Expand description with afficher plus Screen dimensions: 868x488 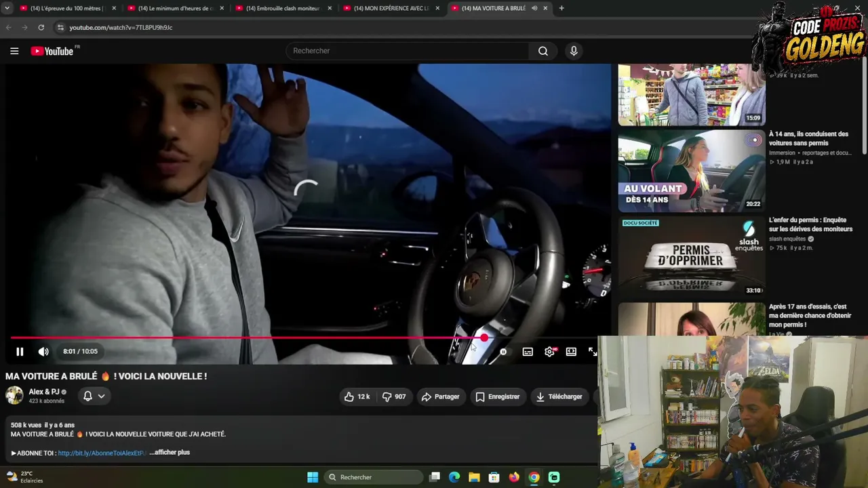pyautogui.click(x=170, y=452)
